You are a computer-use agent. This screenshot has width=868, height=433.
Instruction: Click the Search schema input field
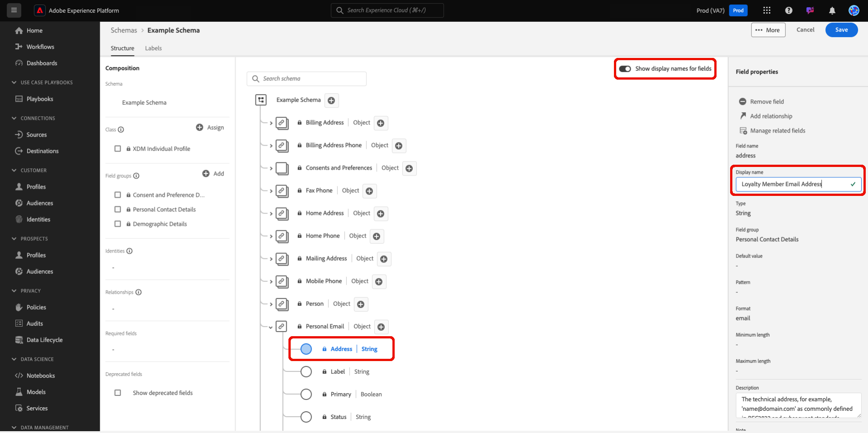(307, 79)
